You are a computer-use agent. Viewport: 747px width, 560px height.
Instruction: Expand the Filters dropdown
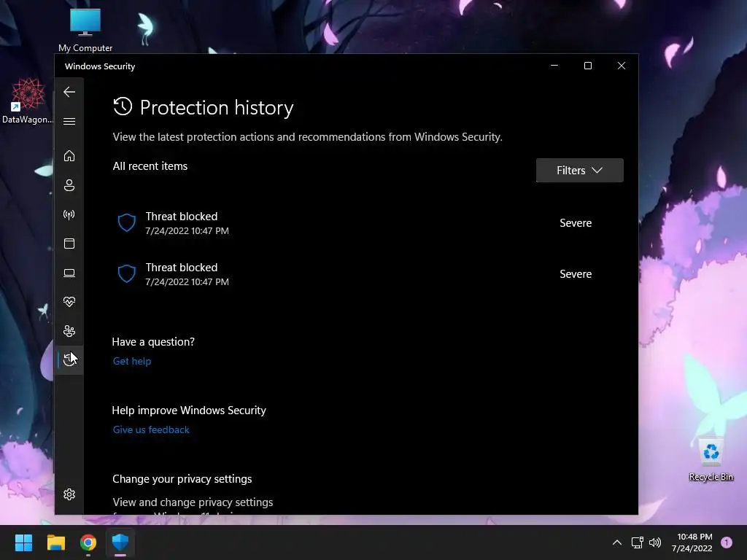[579, 171]
